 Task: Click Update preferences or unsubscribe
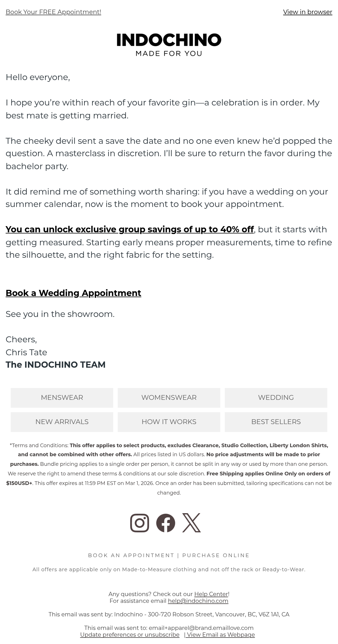(130, 634)
